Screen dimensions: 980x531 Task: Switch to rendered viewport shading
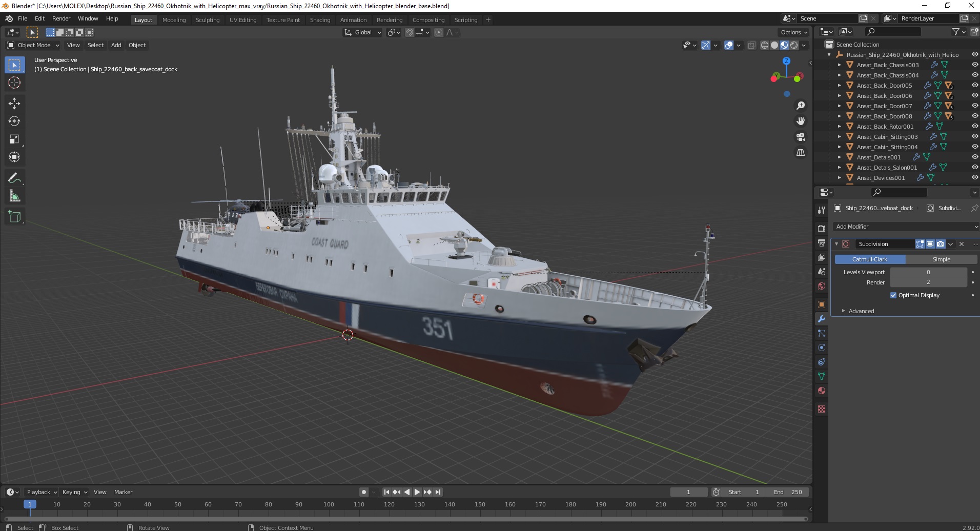click(794, 45)
